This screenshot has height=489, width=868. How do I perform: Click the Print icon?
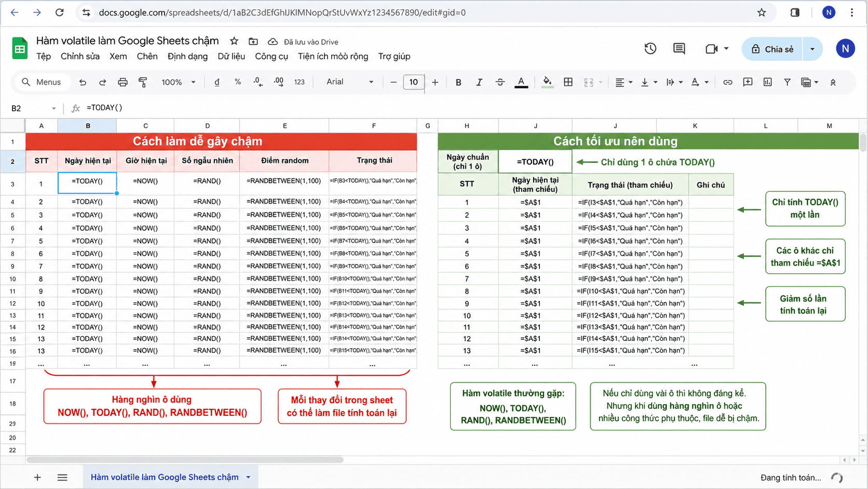click(x=123, y=82)
